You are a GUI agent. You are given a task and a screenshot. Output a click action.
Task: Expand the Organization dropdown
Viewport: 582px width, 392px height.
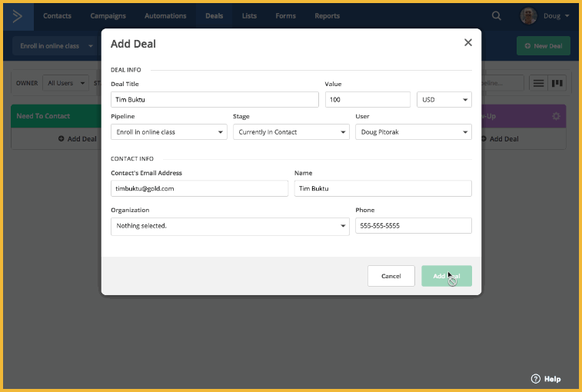pyautogui.click(x=230, y=226)
